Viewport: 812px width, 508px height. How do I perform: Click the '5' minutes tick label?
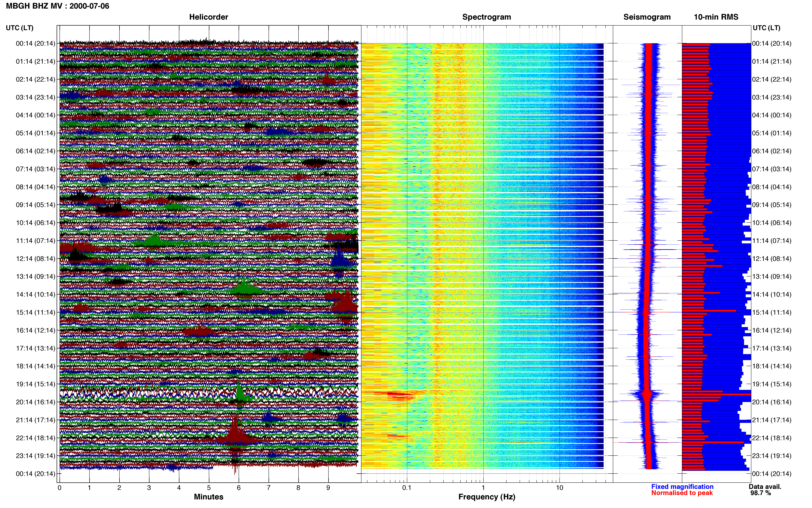(209, 488)
